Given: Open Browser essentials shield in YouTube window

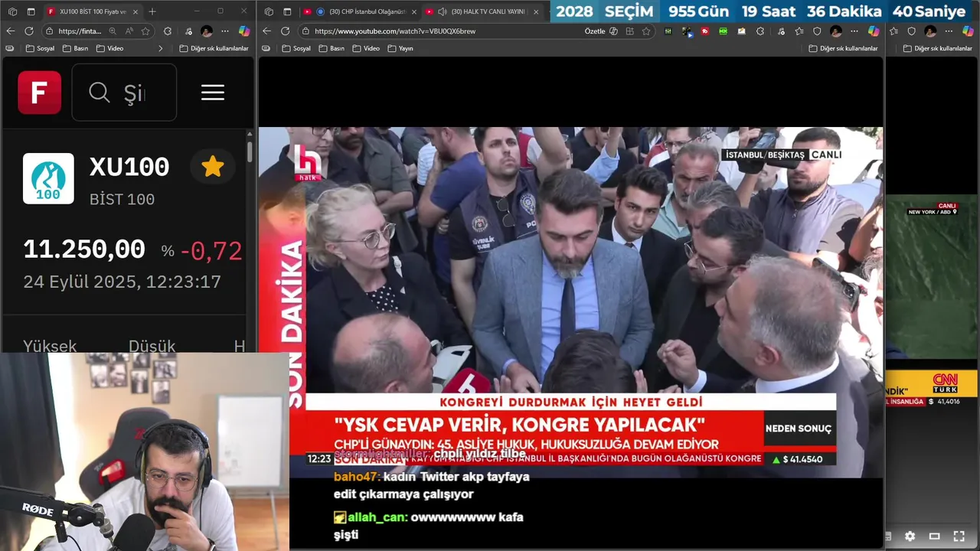Looking at the screenshot, I should pos(817,31).
